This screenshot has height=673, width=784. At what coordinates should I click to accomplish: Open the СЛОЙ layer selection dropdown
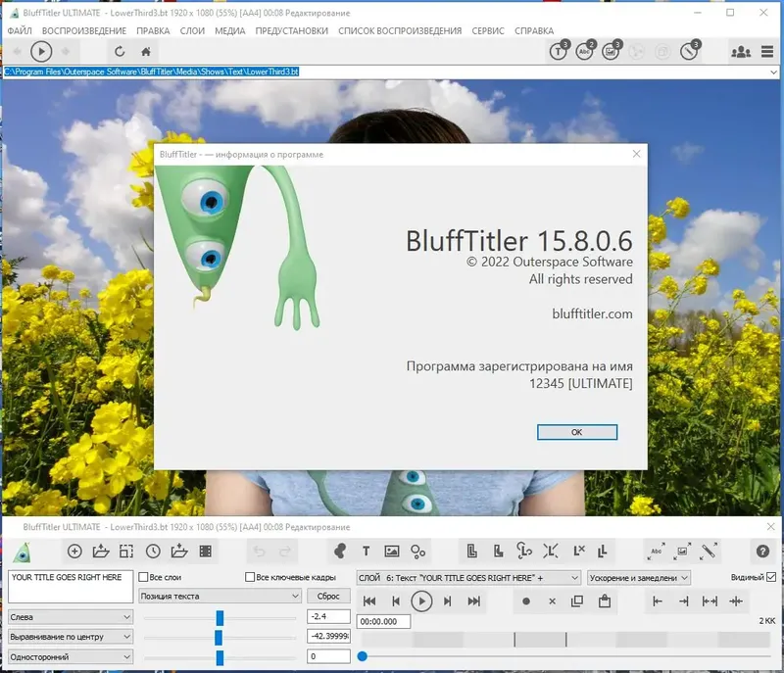point(468,578)
